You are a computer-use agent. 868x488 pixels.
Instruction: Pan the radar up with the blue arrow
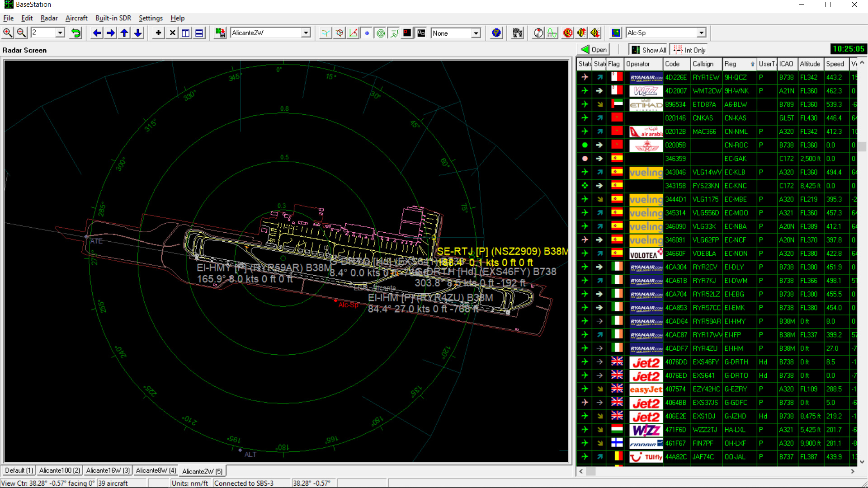click(x=124, y=33)
